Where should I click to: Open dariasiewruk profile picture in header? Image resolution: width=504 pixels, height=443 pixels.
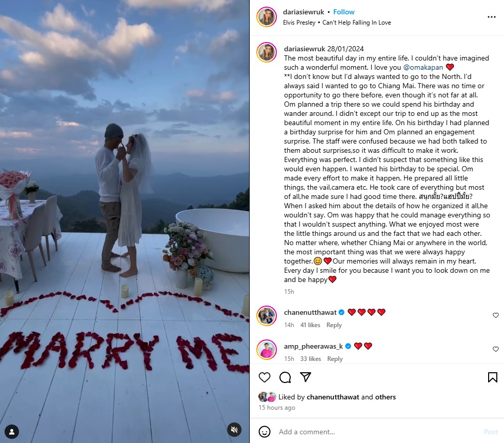(x=267, y=17)
